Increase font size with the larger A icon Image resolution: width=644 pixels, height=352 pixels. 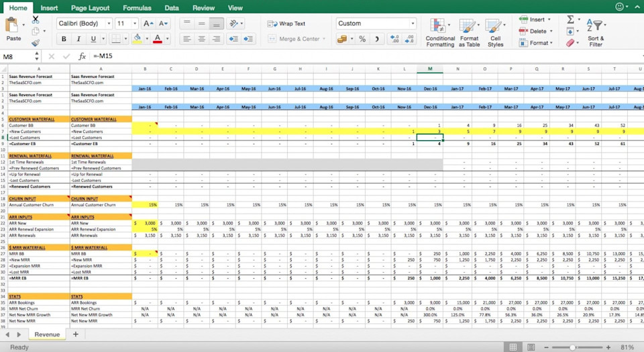pos(148,24)
